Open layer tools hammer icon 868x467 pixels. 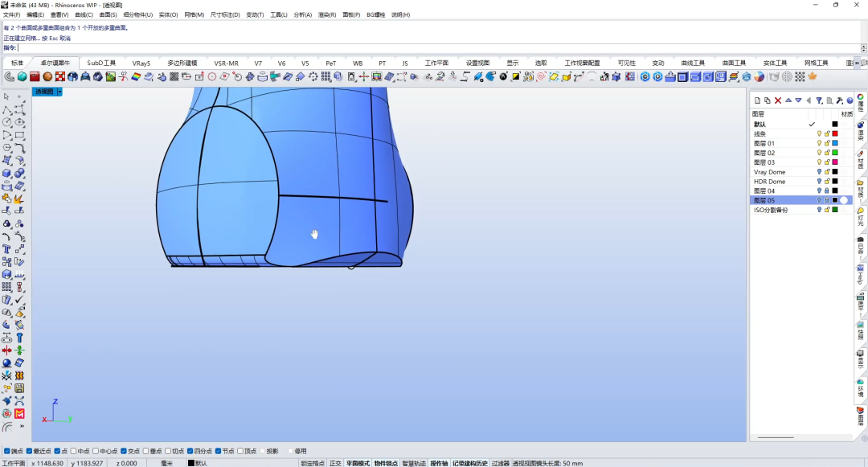pos(840,100)
